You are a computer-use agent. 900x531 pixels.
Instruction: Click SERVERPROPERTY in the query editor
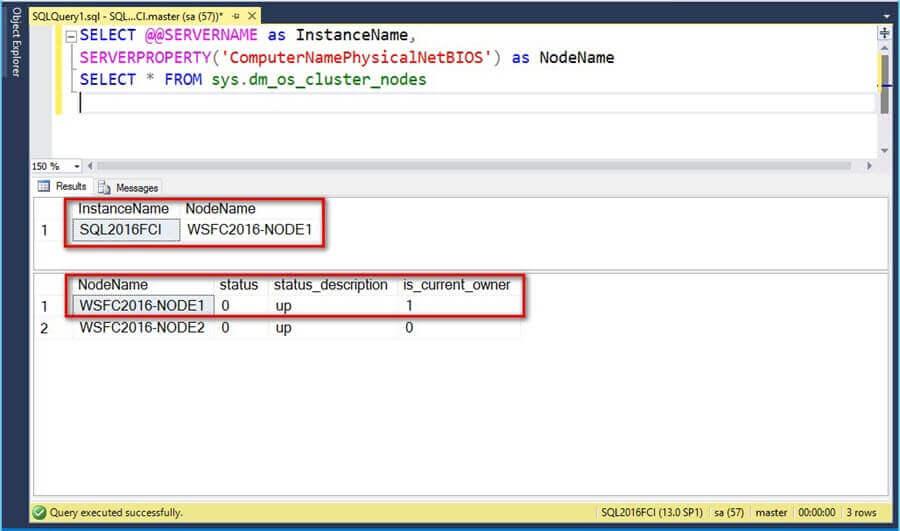click(145, 58)
